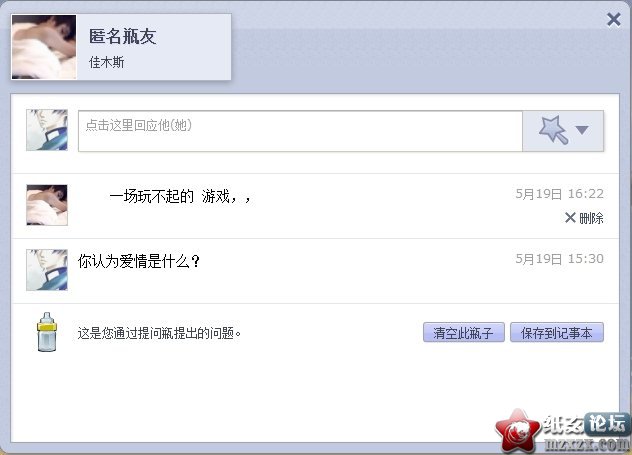Click the timestamp 5月19日 16:22
This screenshot has width=632, height=455.
[x=559, y=194]
